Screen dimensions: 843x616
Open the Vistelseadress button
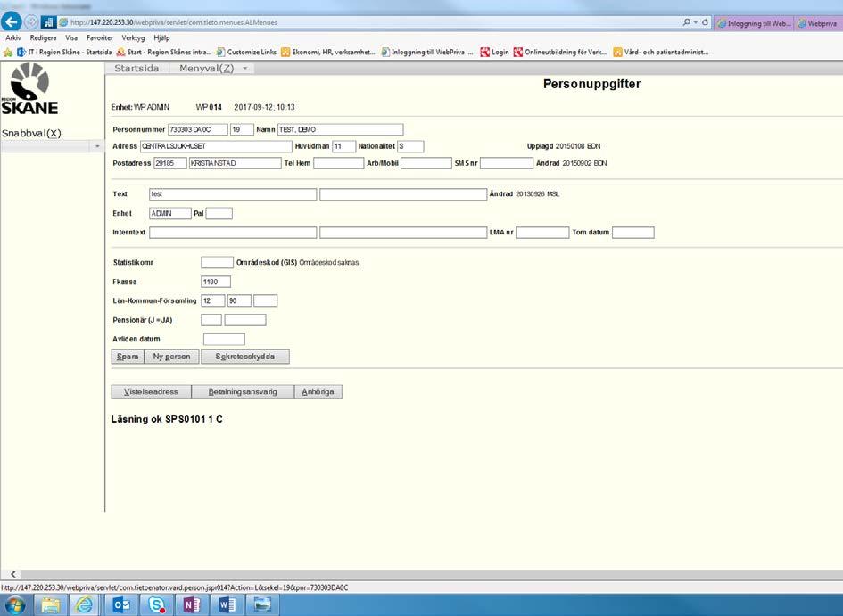151,392
